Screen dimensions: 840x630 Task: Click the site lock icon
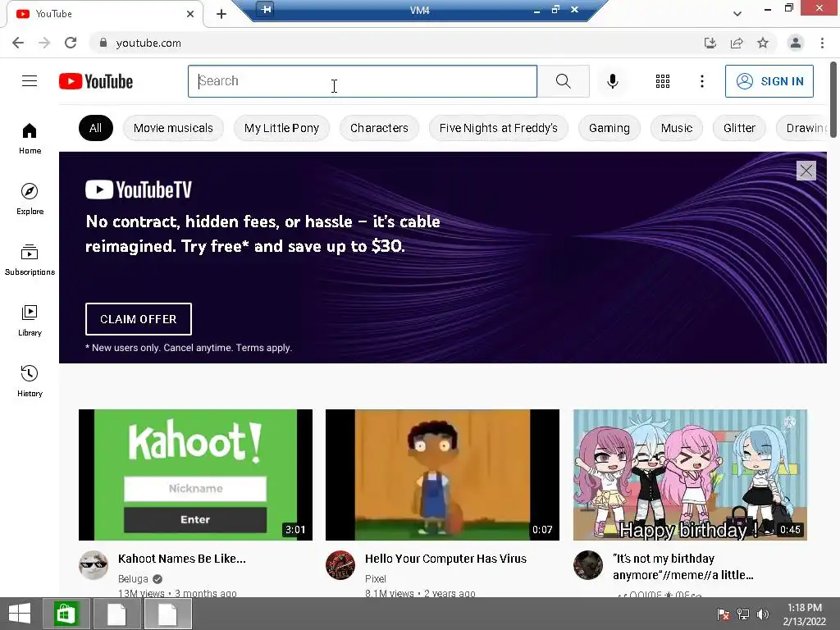103,43
